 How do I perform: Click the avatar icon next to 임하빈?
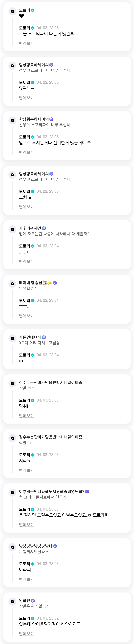pyautogui.click(x=12, y=601)
